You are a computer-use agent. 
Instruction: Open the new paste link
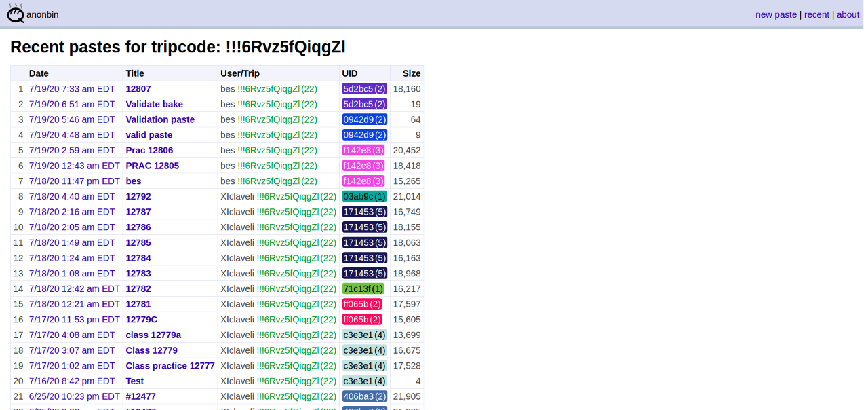(776, 14)
